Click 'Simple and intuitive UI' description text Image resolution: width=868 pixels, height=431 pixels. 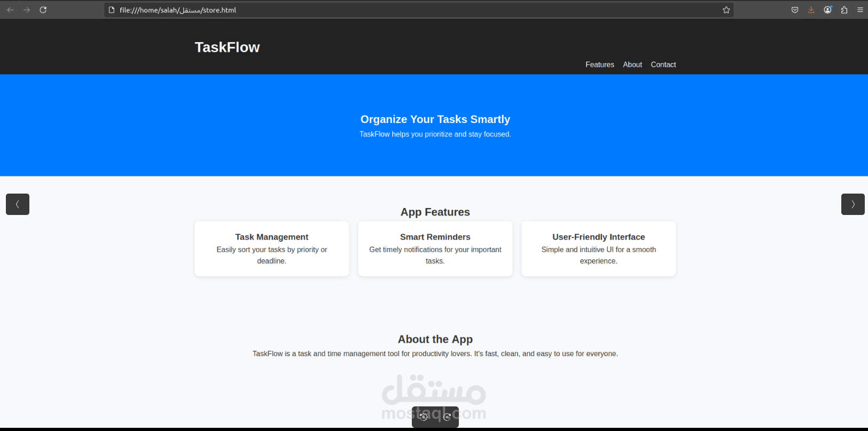(599, 255)
